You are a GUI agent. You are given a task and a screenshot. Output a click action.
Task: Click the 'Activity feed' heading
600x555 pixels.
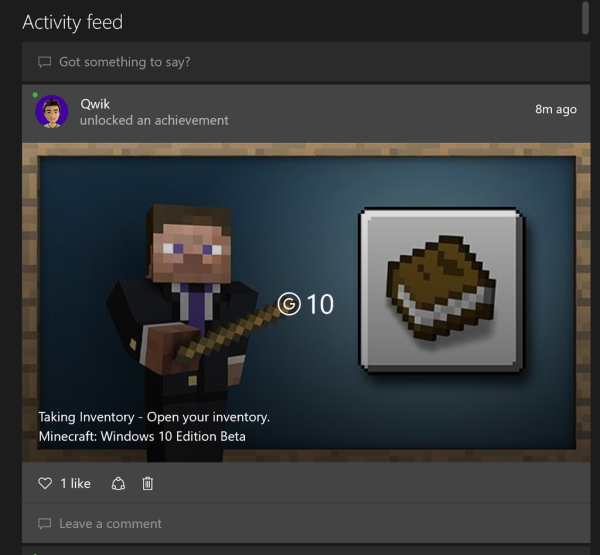pos(73,22)
